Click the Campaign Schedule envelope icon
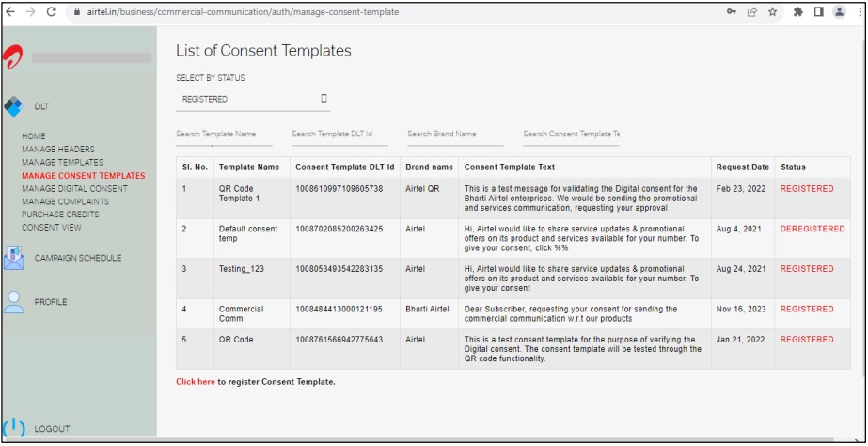868x446 pixels. pyautogui.click(x=14, y=258)
